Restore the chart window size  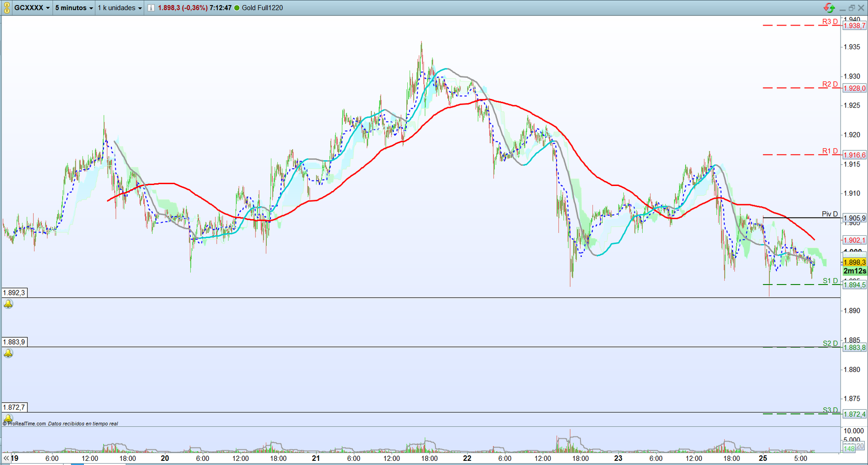(852, 8)
